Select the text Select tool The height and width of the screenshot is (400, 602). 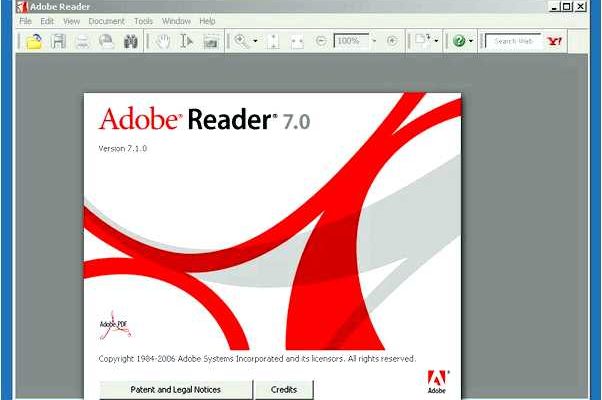point(186,41)
